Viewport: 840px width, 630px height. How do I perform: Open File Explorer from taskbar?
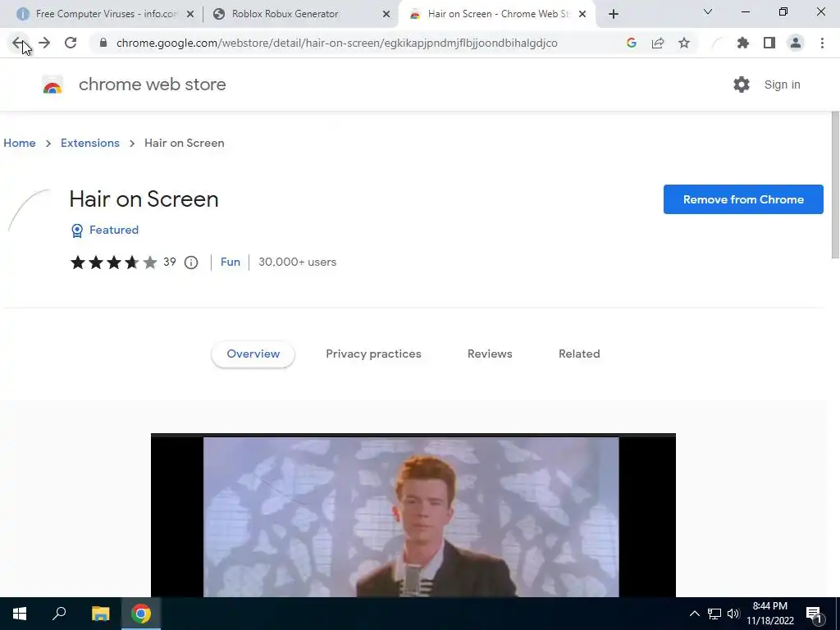tap(100, 614)
